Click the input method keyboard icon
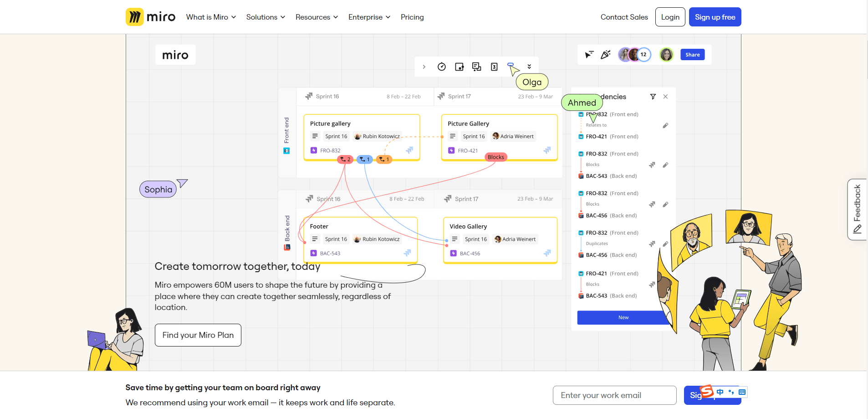Image resolution: width=868 pixels, height=419 pixels. point(742,392)
